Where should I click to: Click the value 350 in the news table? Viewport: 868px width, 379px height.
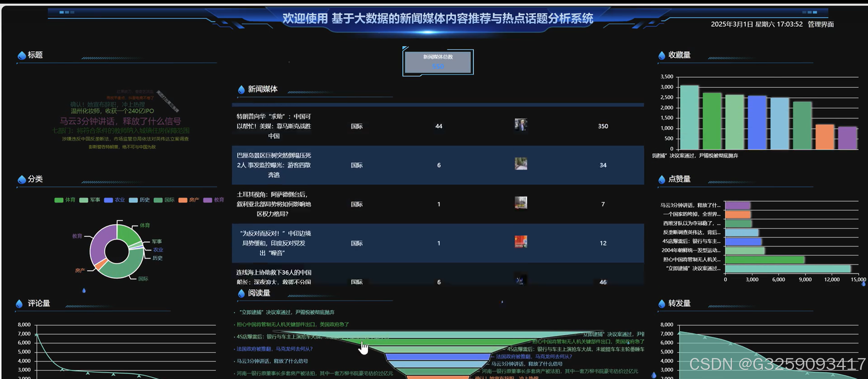pos(603,126)
